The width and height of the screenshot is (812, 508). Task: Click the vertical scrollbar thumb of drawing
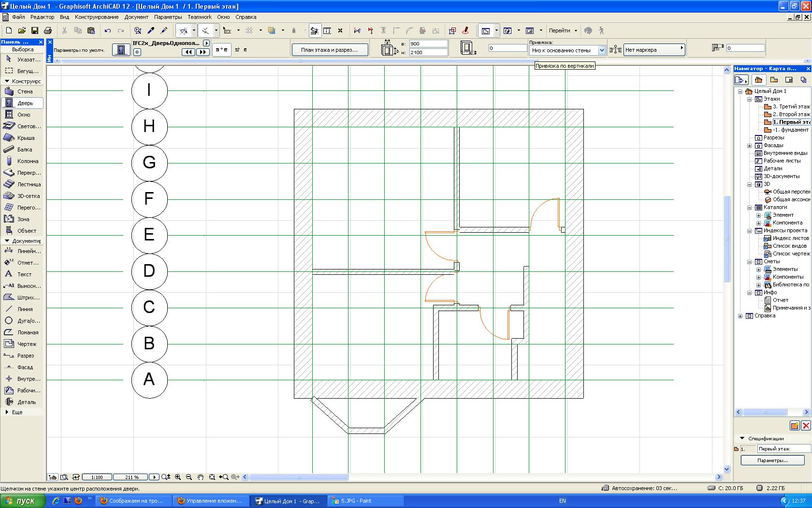click(x=726, y=238)
